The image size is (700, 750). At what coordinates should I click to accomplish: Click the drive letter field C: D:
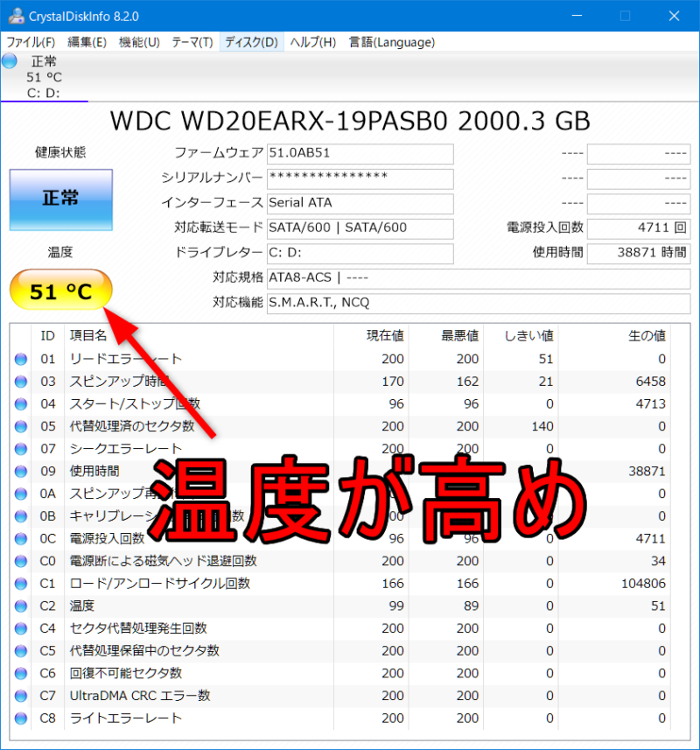(360, 254)
